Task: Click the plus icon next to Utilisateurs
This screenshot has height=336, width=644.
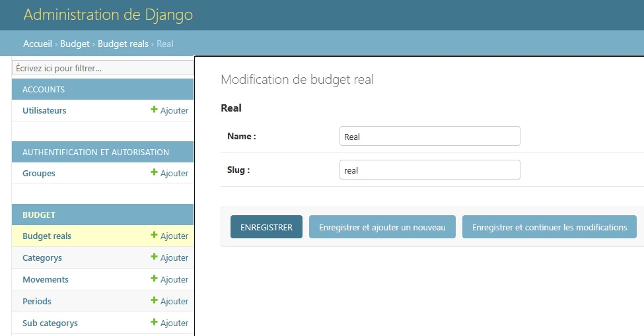Action: click(154, 110)
